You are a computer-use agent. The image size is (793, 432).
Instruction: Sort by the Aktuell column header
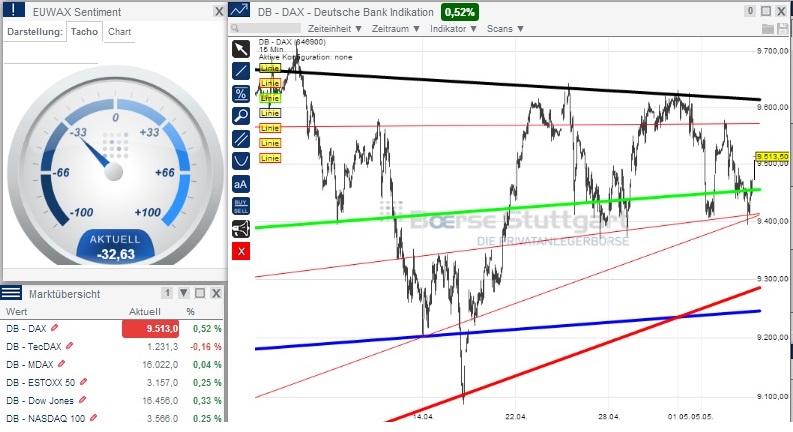(x=145, y=311)
